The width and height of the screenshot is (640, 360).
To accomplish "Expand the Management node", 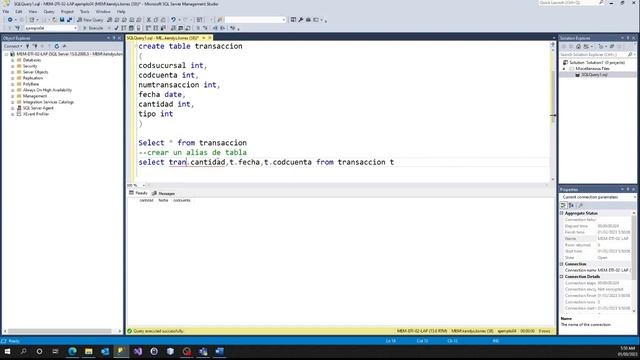I will pos(13,96).
